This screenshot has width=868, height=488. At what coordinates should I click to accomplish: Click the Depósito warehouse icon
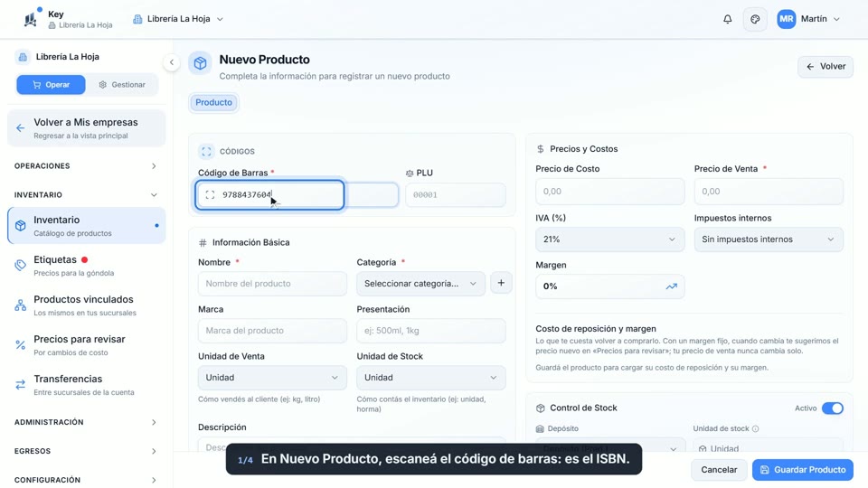(x=540, y=428)
